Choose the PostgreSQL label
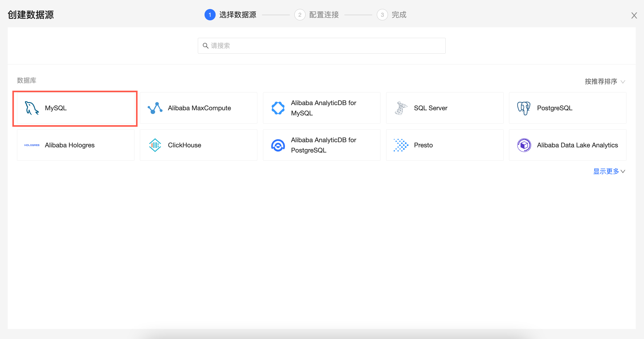The image size is (644, 339). [x=555, y=108]
